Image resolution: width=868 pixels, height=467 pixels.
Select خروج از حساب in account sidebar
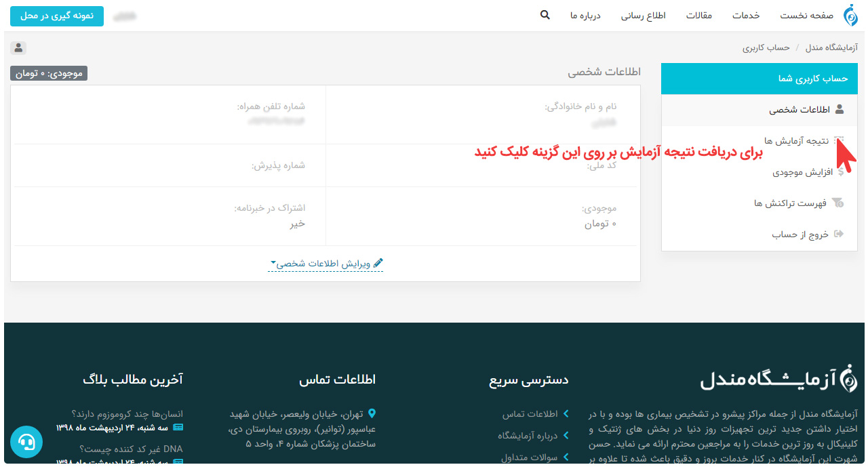point(759,235)
